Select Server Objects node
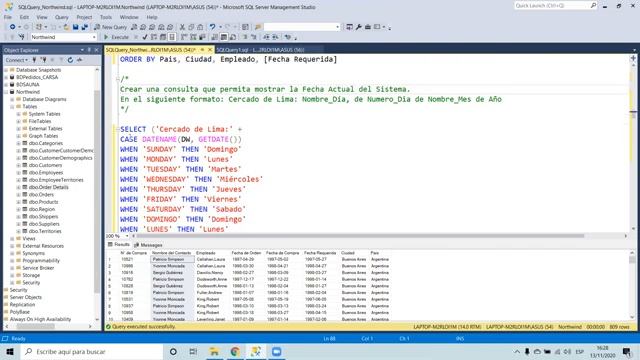The width and height of the screenshot is (640, 360). pos(25,297)
